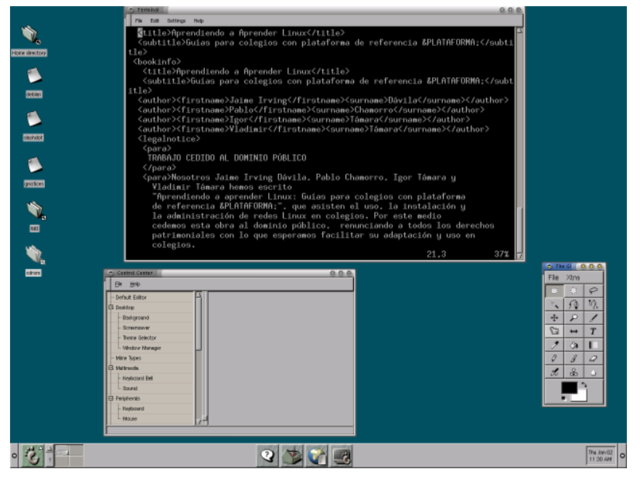
Task: Swap foreground and background colors arrow
Action: [584, 385]
